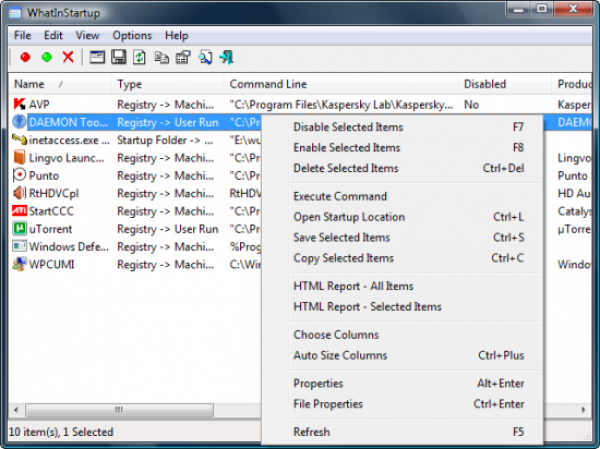600x449 pixels.
Task: Click the Exit toolbar icon
Action: point(227,57)
